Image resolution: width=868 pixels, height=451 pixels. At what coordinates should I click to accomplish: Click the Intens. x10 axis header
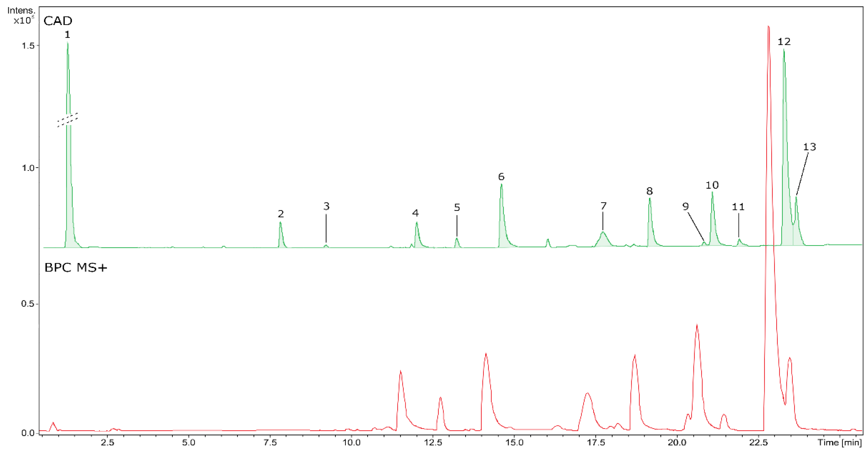click(x=22, y=15)
